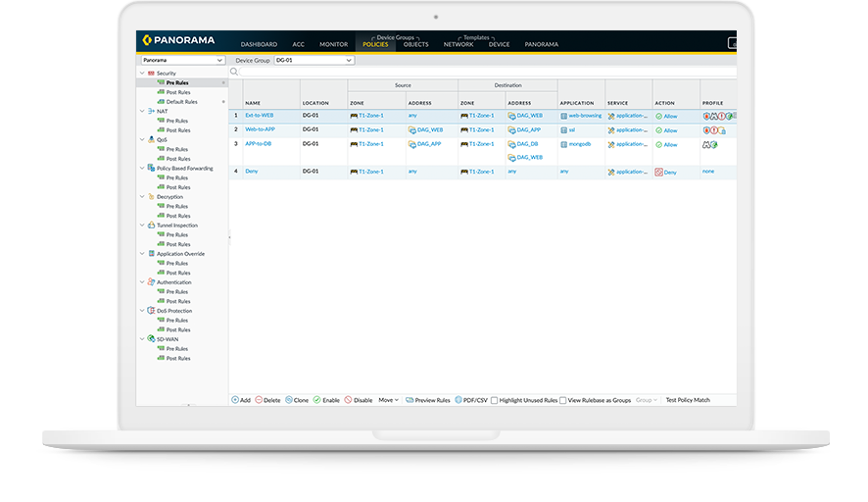Click the search magnifier icon above rules table
Image resolution: width=868 pixels, height=502 pixels.
pyautogui.click(x=235, y=72)
